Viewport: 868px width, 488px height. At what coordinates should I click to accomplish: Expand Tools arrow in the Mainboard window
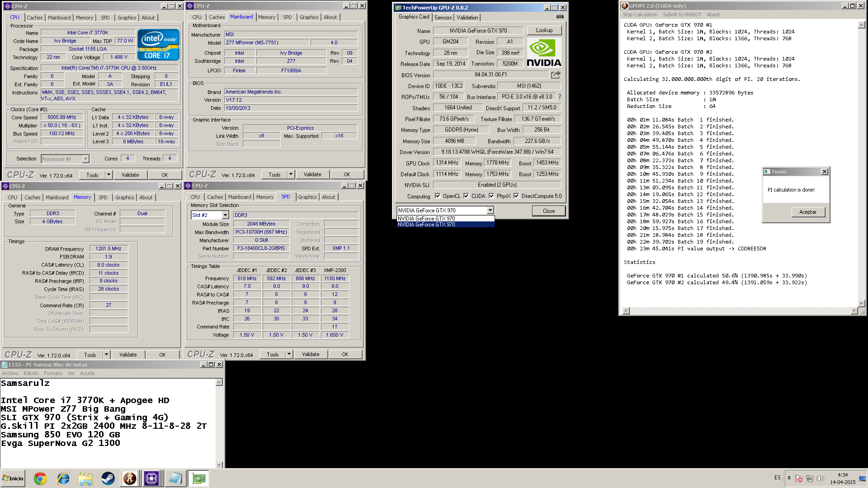pos(291,174)
